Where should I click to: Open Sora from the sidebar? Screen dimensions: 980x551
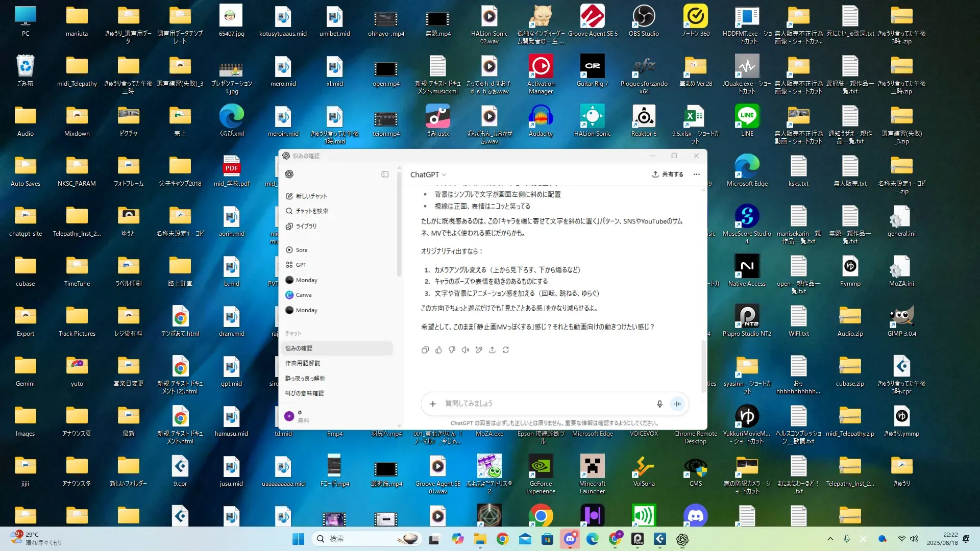(x=301, y=250)
